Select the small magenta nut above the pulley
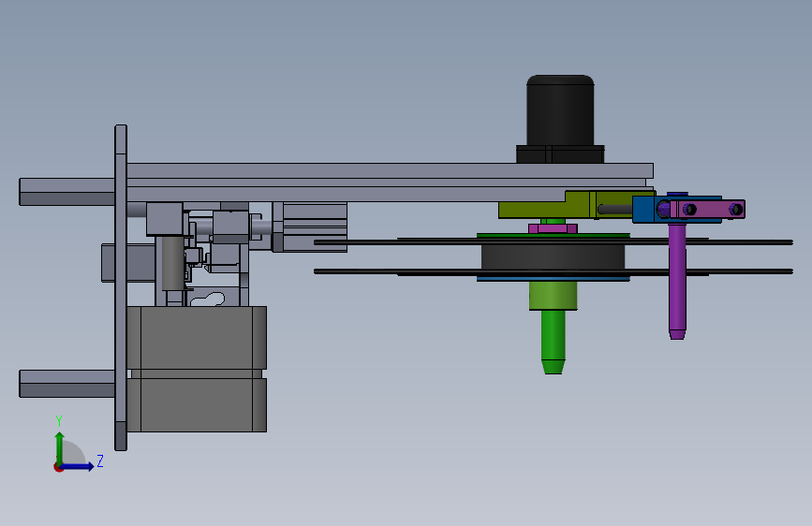 [x=553, y=228]
